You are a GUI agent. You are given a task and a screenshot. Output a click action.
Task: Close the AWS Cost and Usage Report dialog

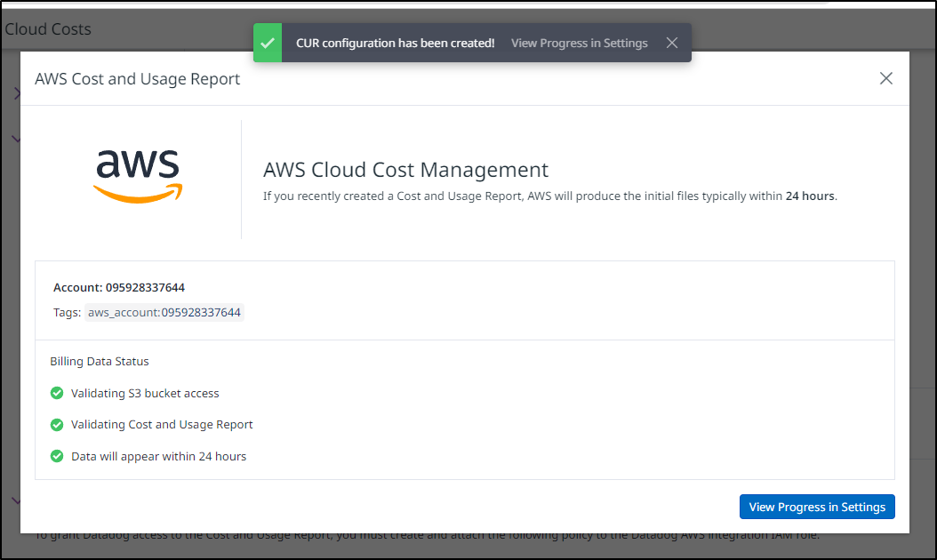click(885, 78)
